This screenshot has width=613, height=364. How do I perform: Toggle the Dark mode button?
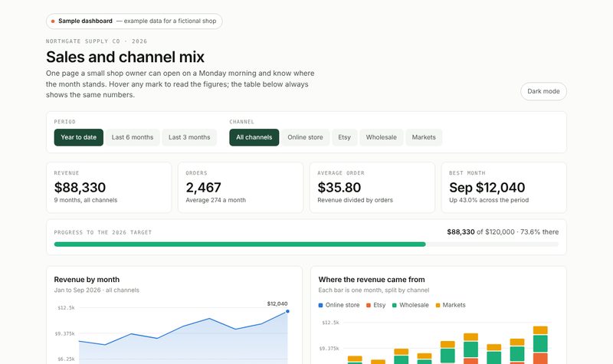coord(543,91)
